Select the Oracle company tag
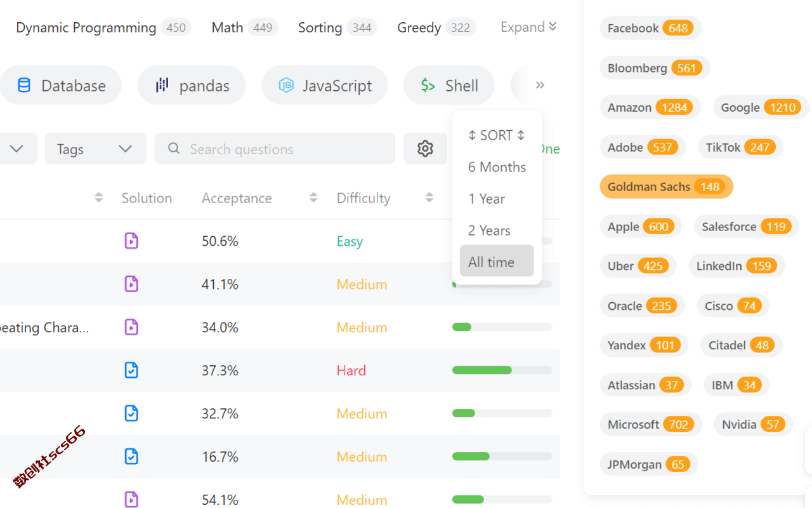This screenshot has width=812, height=508. (642, 306)
